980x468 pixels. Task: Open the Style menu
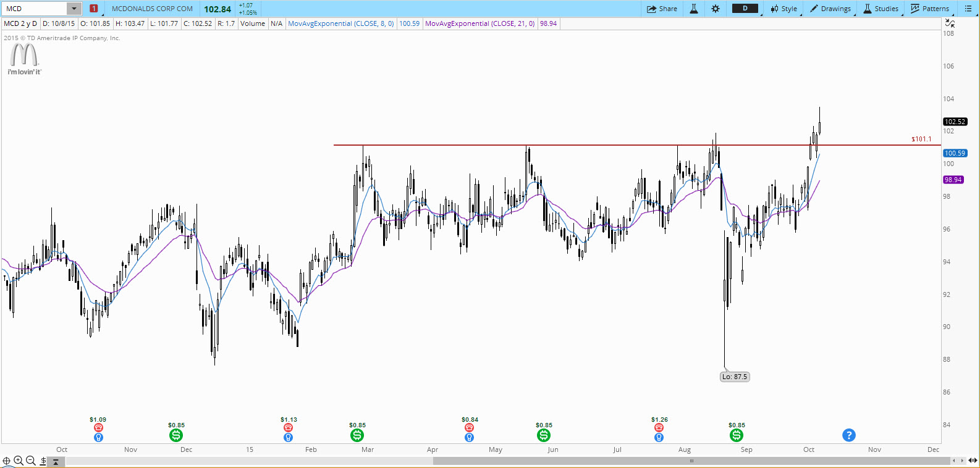(x=784, y=9)
